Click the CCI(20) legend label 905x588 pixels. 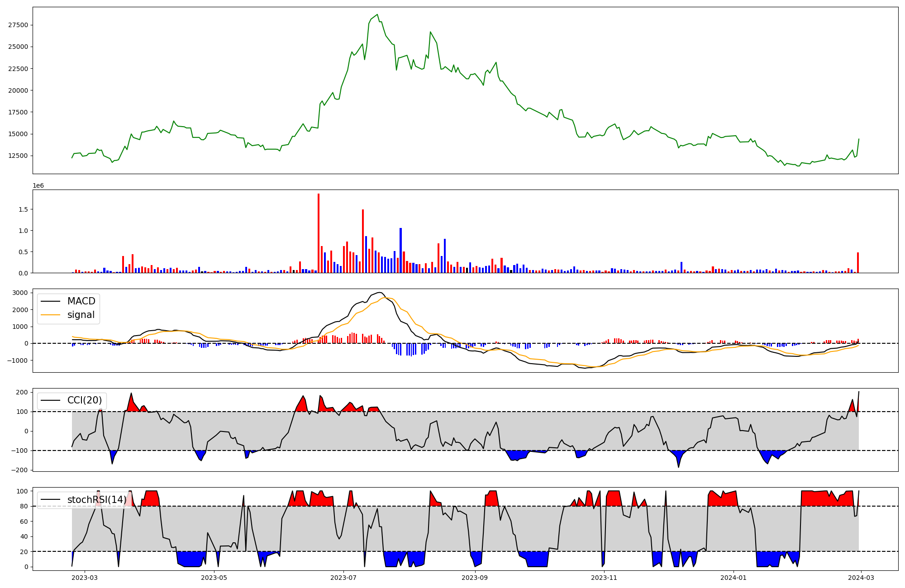[84, 400]
